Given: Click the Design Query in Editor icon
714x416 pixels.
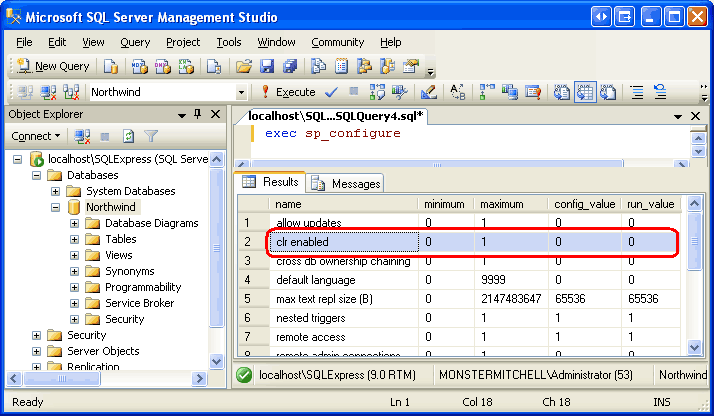Looking at the screenshot, I should point(428,92).
